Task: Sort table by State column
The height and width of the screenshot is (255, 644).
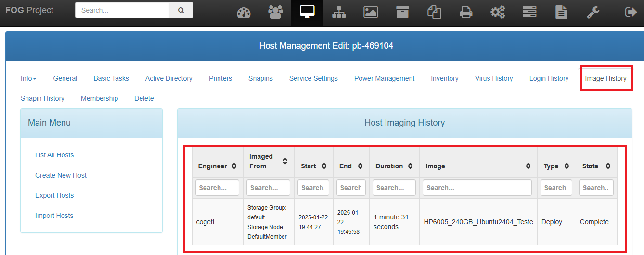Action: pyautogui.click(x=595, y=166)
